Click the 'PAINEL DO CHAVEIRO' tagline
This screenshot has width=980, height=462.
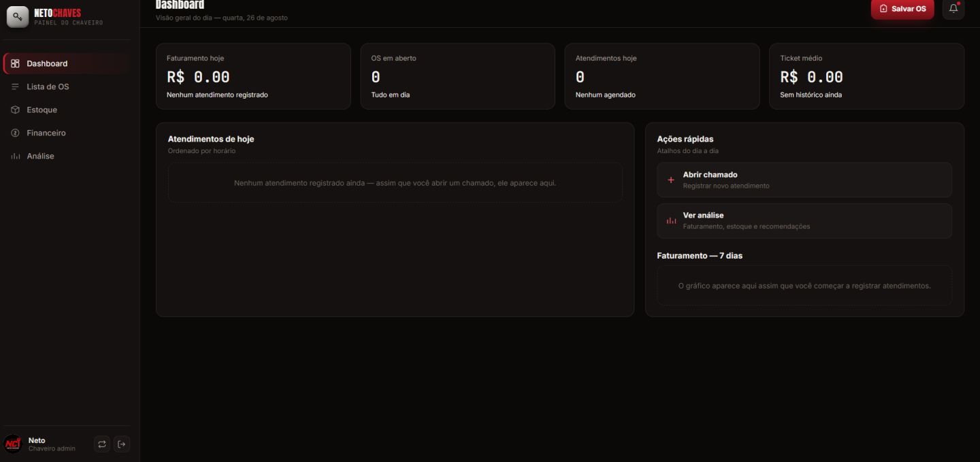pos(68,22)
